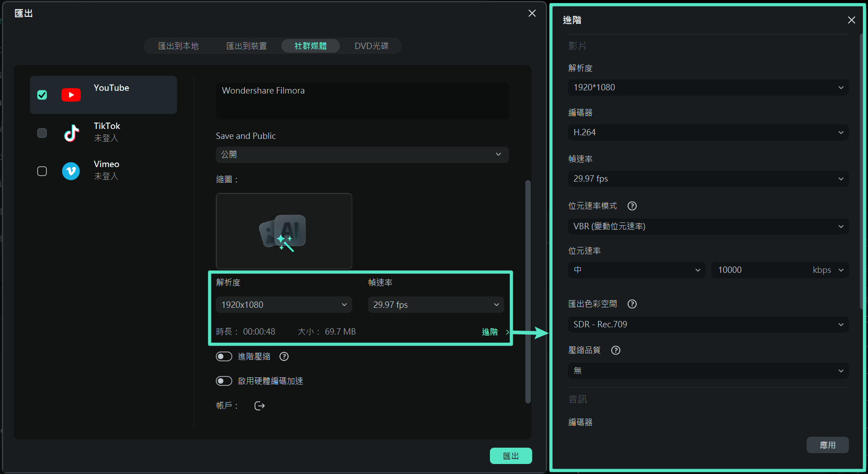Open the 1920x1080 resolution dropdown in export dialog

click(284, 305)
